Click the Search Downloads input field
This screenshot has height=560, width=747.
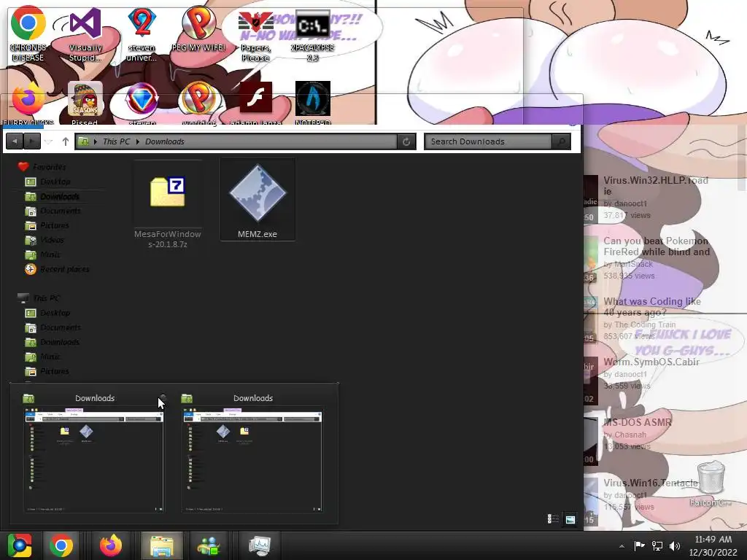click(x=488, y=141)
